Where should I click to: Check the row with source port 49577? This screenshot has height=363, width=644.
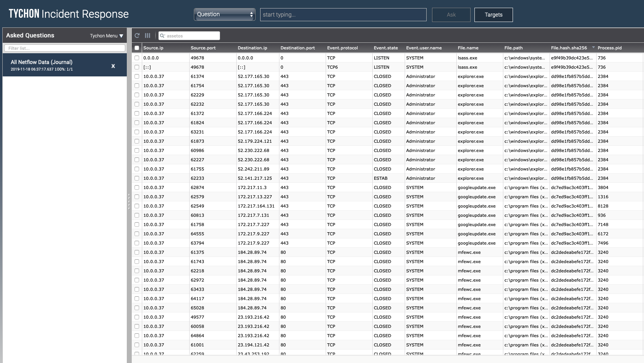coord(137,317)
